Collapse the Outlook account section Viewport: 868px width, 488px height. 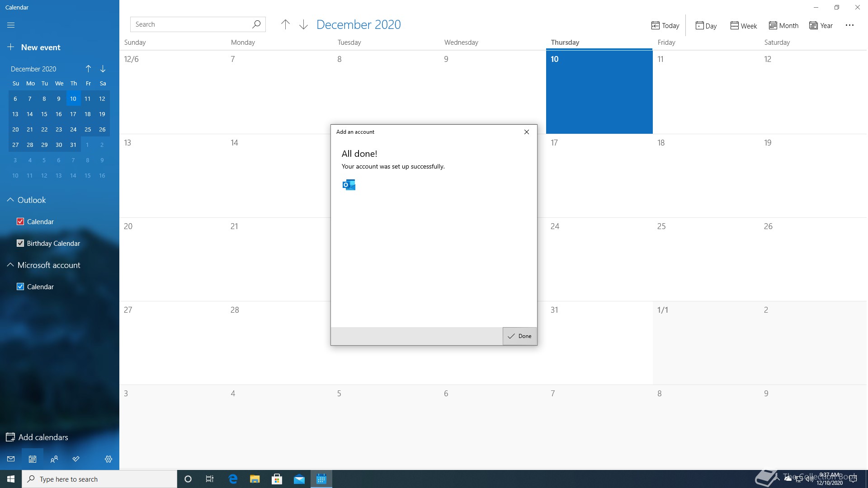[10, 200]
